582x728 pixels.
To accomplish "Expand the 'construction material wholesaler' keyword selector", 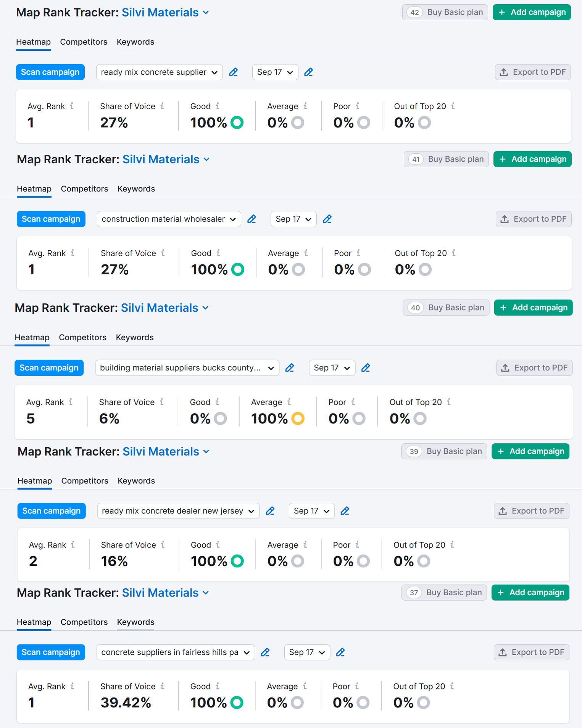I will 169,219.
